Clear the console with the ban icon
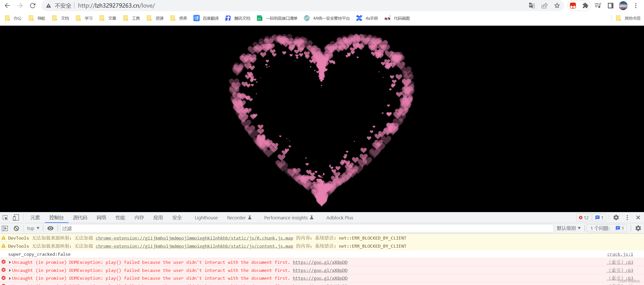The height and width of the screenshot is (285, 644). 16,228
